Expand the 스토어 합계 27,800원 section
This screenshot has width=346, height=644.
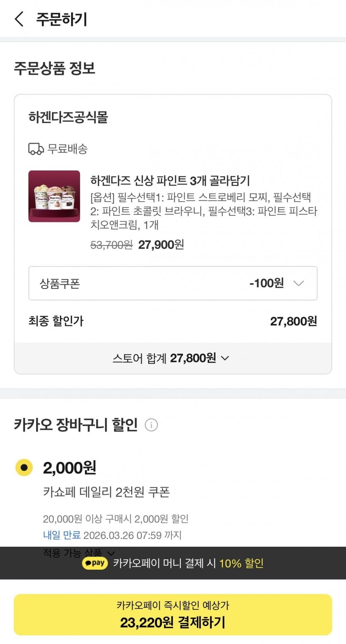click(x=171, y=358)
